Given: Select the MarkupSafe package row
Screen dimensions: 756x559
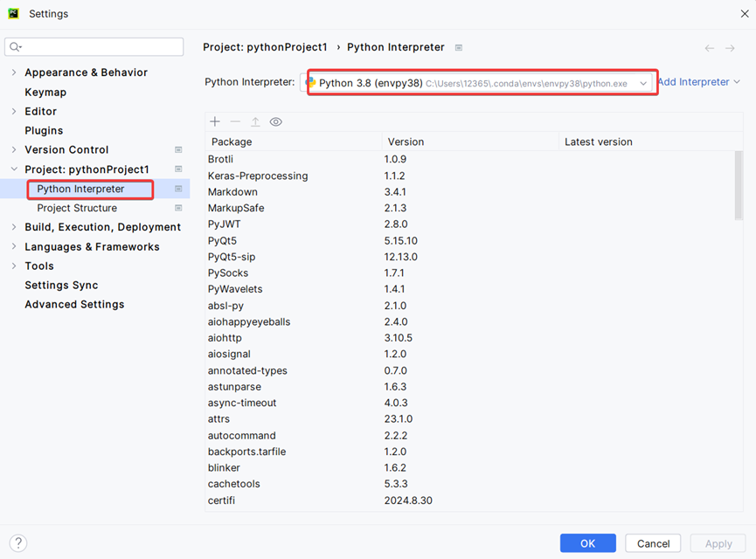Looking at the screenshot, I should [469, 208].
